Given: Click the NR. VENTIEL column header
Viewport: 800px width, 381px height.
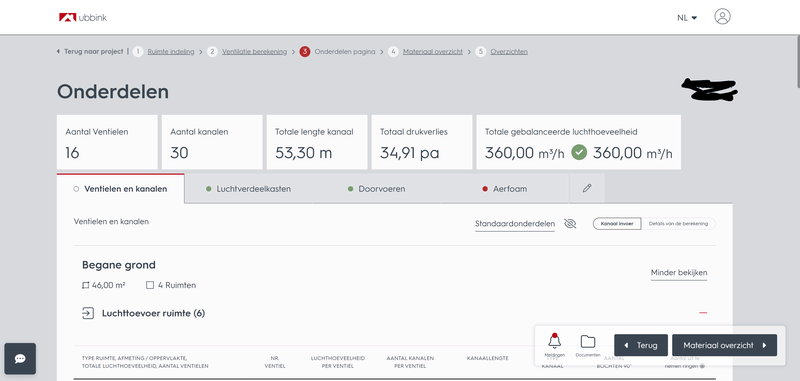Looking at the screenshot, I should tap(275, 362).
